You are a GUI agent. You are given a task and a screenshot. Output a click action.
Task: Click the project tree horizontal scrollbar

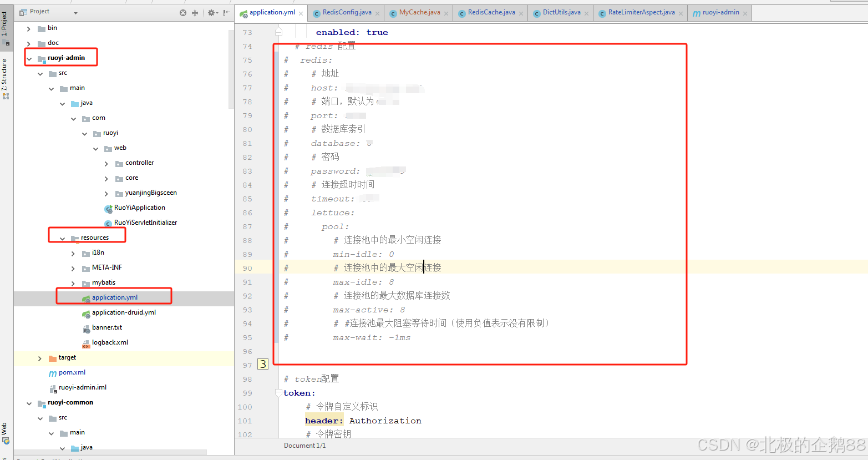(110, 452)
